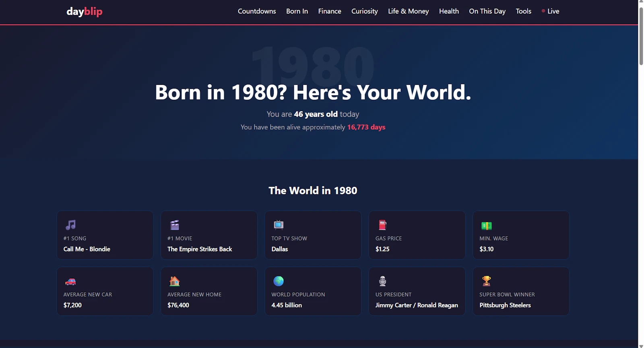Click the $7,200 average car value
Viewport: 644px width, 348px height.
point(72,305)
